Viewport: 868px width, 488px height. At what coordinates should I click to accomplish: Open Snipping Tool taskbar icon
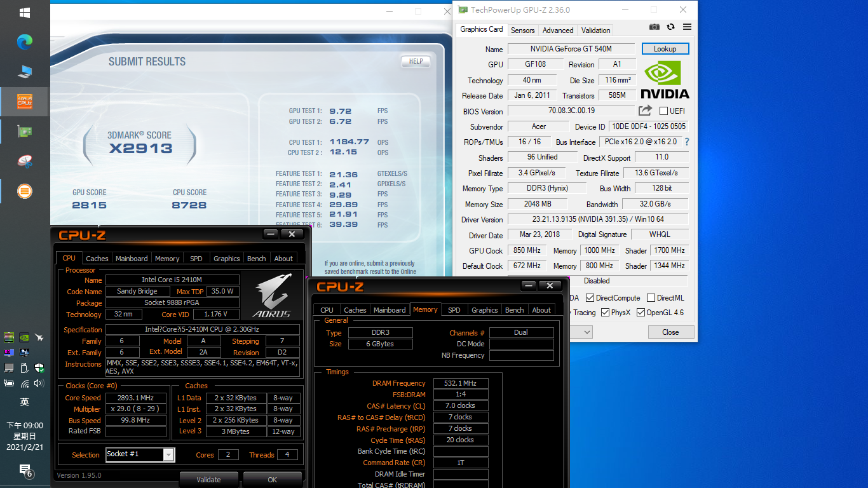(25, 161)
